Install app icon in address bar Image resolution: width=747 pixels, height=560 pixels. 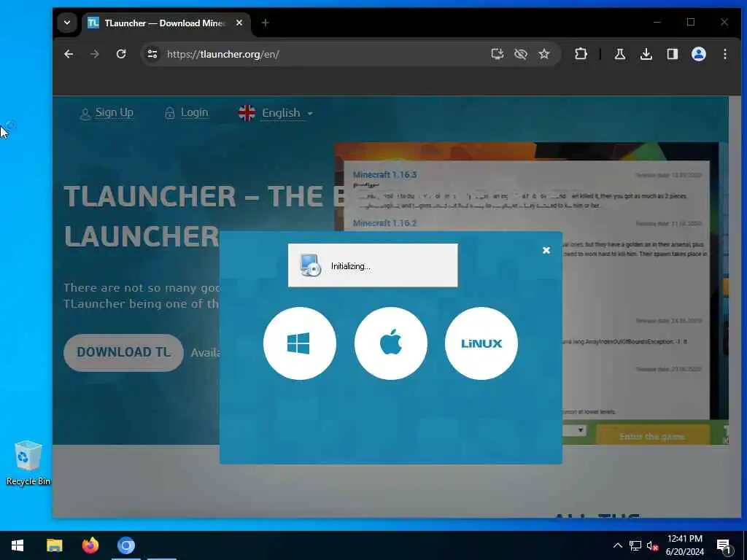(x=498, y=54)
